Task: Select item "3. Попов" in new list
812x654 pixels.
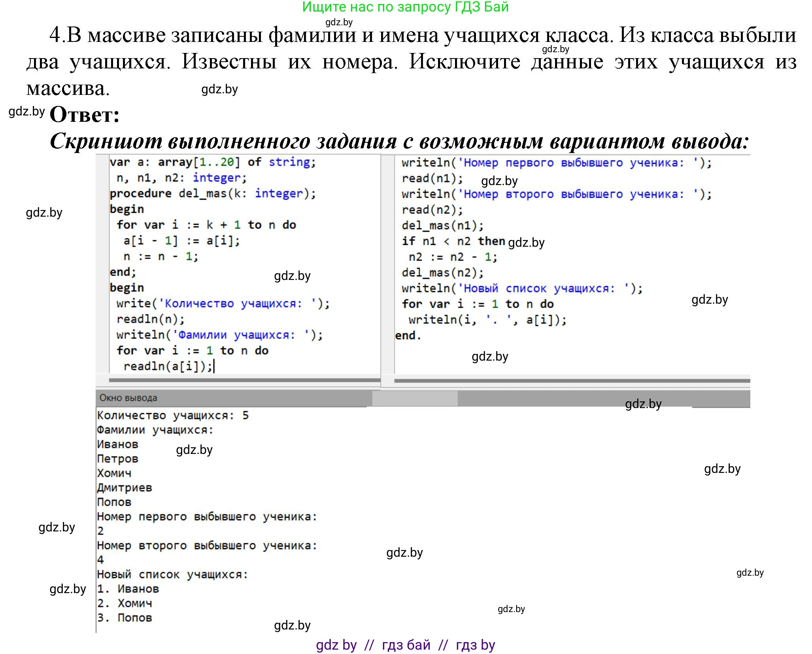Action: click(x=125, y=617)
